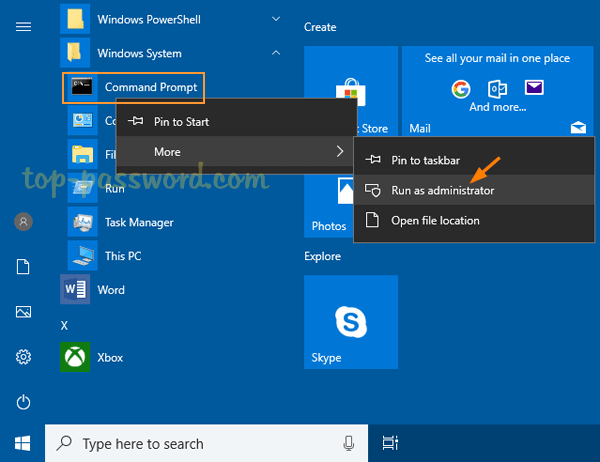
Task: Open the Skype tile
Action: click(x=350, y=322)
